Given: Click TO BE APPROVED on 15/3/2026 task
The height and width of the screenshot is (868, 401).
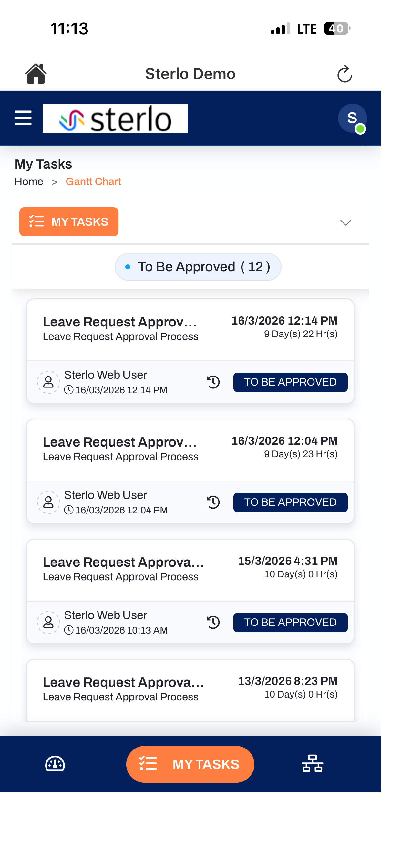Looking at the screenshot, I should 291,622.
